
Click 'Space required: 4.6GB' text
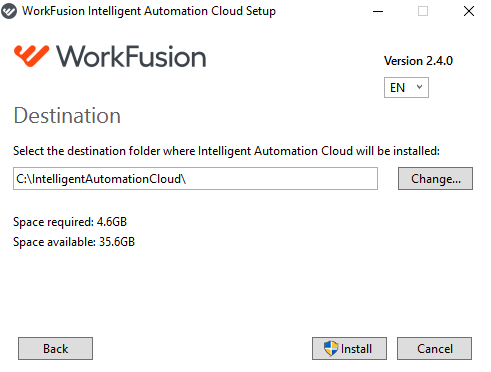pyautogui.click(x=70, y=222)
